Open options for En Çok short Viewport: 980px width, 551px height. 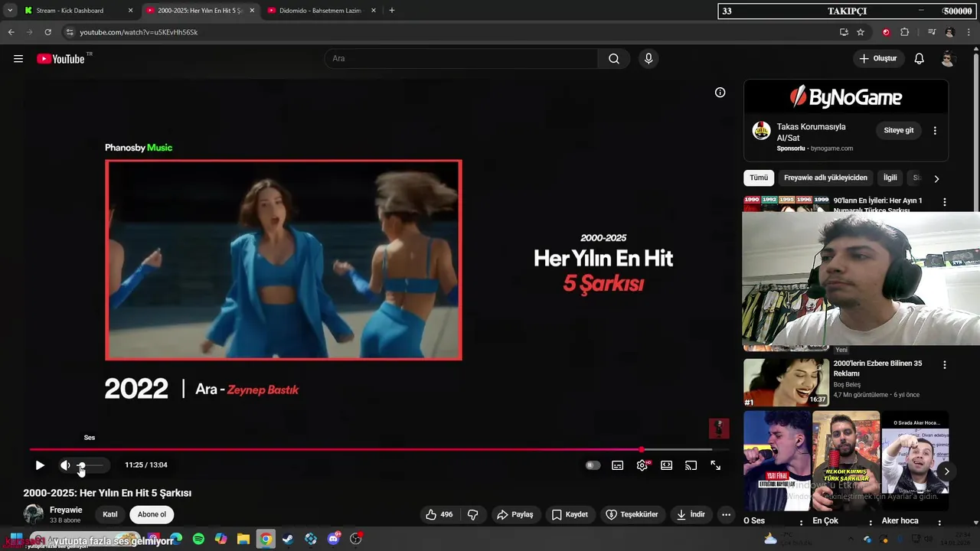(x=871, y=523)
